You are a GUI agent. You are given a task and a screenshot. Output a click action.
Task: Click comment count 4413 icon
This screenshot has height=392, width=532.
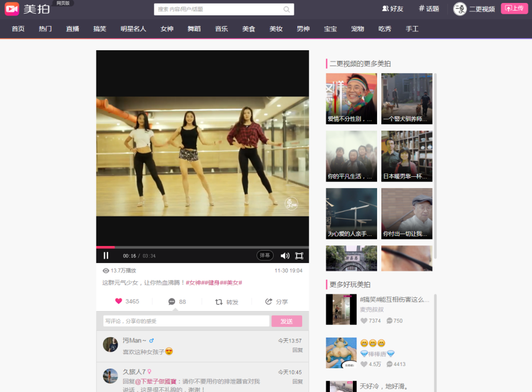point(390,364)
